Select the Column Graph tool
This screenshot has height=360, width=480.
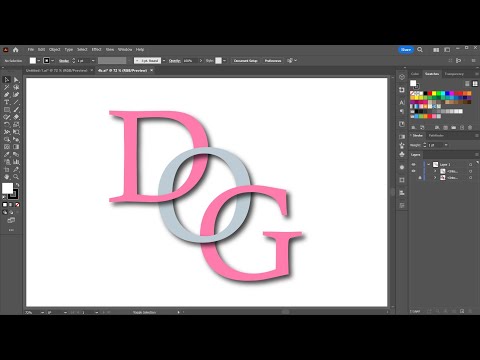pos(16,162)
